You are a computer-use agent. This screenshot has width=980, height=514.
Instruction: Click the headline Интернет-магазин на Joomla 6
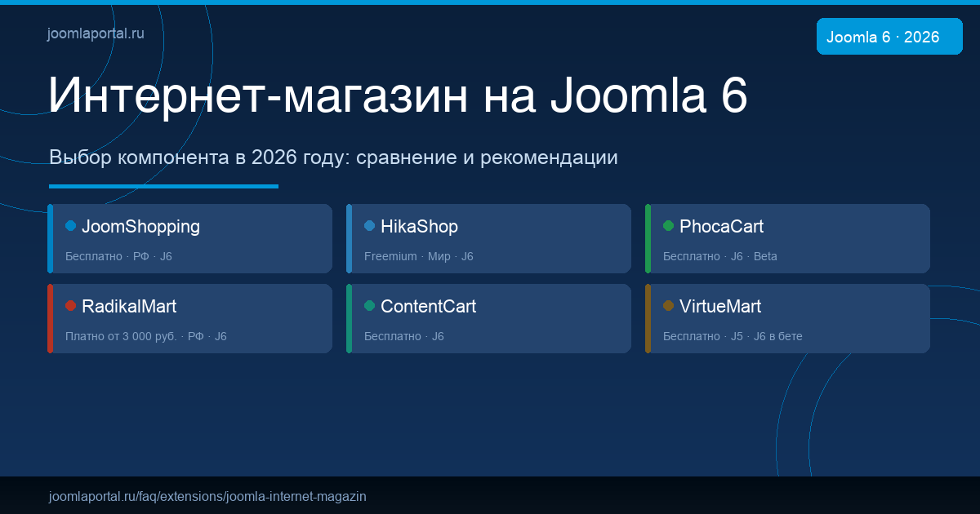(398, 96)
